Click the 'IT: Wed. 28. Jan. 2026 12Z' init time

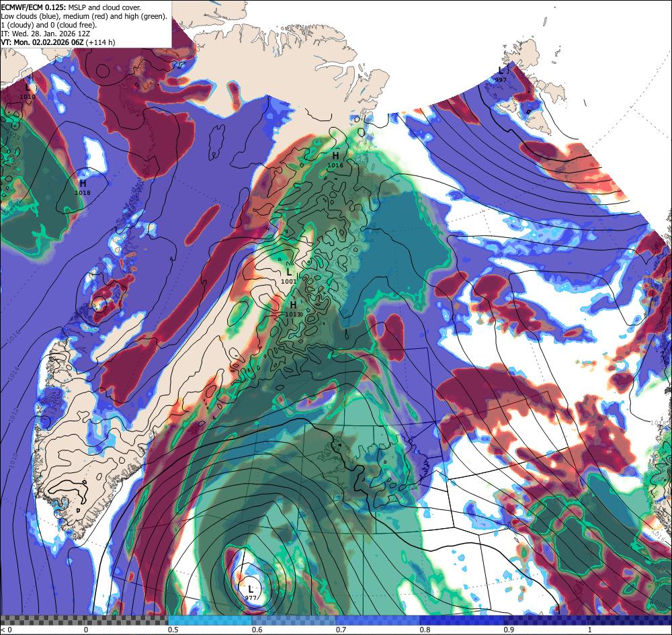coord(46,34)
